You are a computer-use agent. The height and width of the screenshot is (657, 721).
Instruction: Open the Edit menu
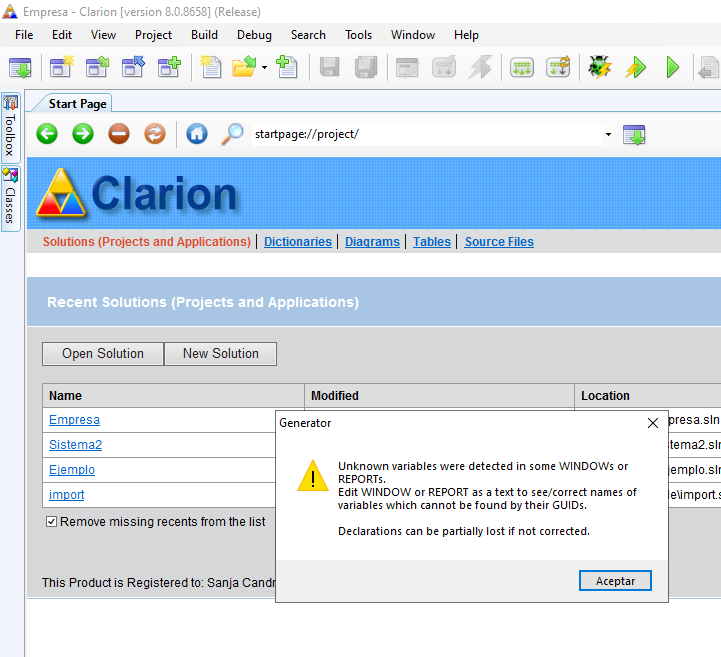[x=62, y=35]
